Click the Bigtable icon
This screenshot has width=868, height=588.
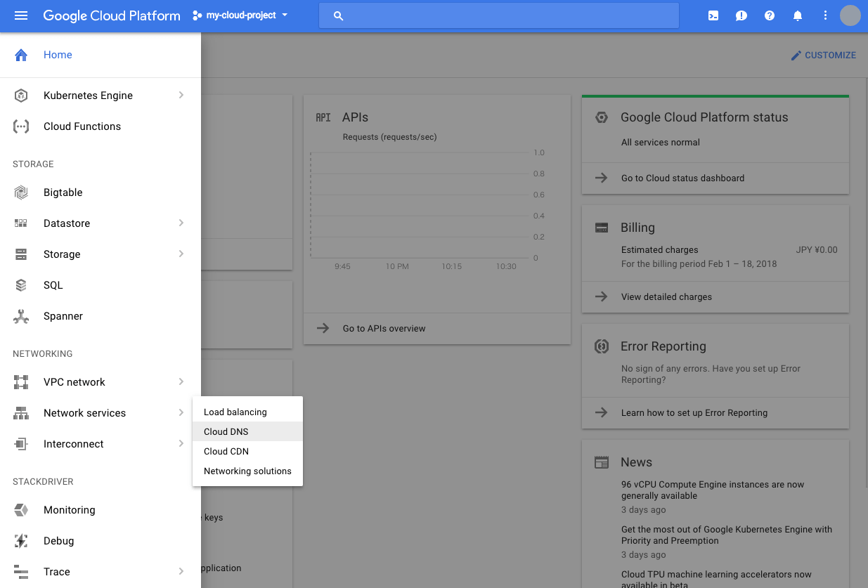pos(21,192)
